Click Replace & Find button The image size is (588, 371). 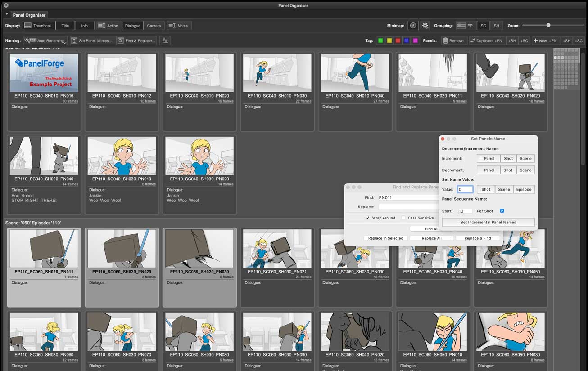[477, 238]
